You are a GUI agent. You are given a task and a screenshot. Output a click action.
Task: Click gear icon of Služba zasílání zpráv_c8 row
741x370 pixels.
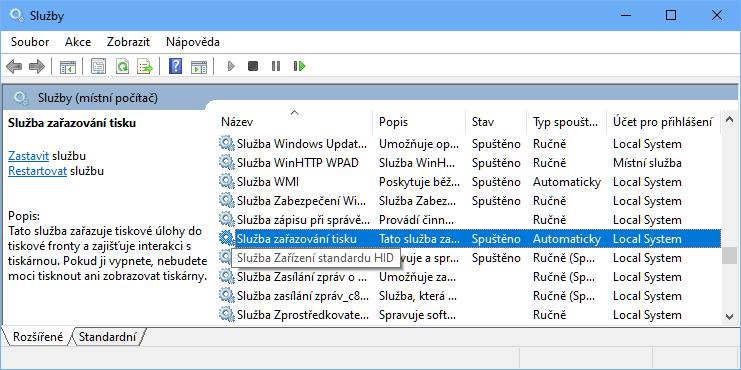point(227,296)
